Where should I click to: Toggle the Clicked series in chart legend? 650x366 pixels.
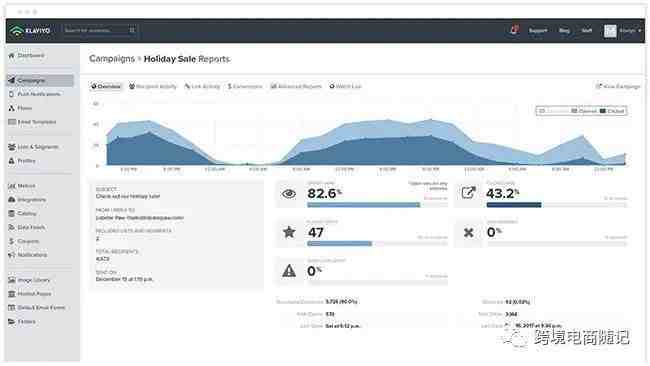612,111
